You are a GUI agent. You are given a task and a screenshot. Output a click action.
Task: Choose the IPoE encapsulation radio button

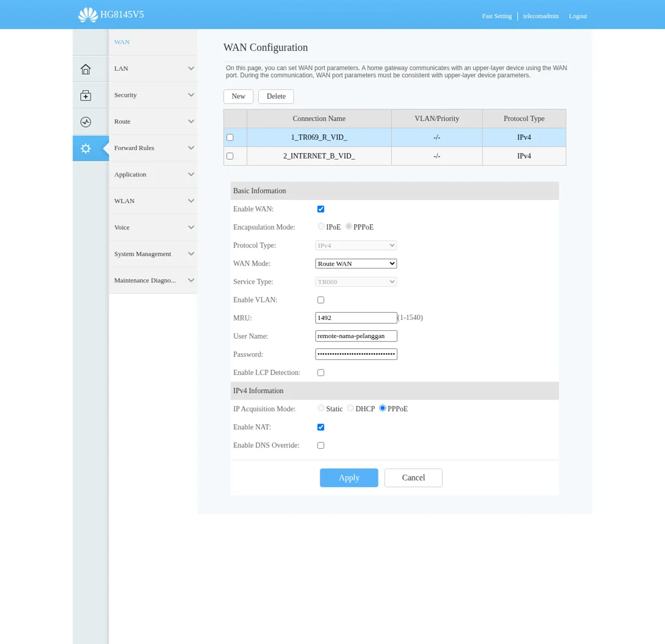click(x=321, y=227)
